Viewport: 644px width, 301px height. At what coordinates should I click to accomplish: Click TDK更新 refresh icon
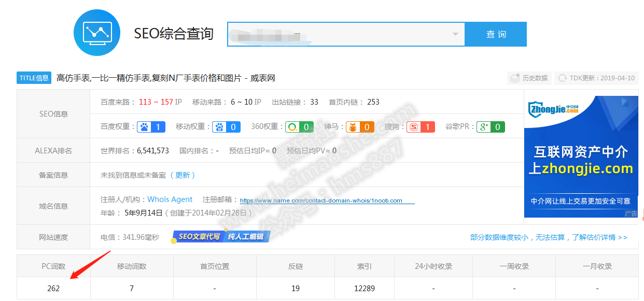(562, 78)
